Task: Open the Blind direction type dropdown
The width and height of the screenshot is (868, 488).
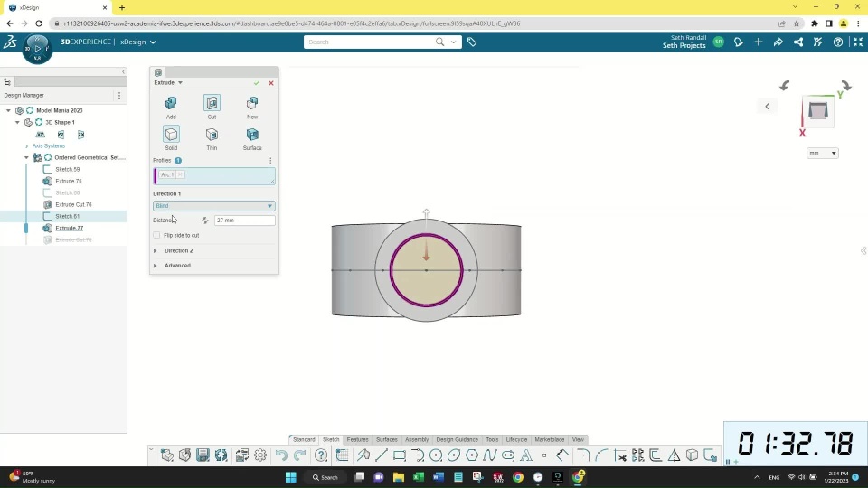Action: click(x=213, y=206)
